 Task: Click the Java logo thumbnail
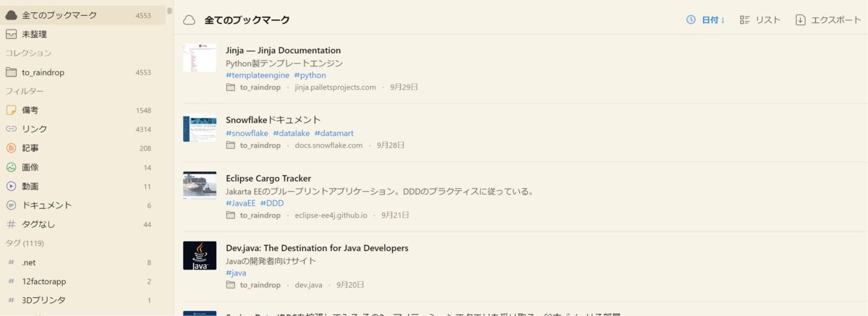pyautogui.click(x=200, y=255)
